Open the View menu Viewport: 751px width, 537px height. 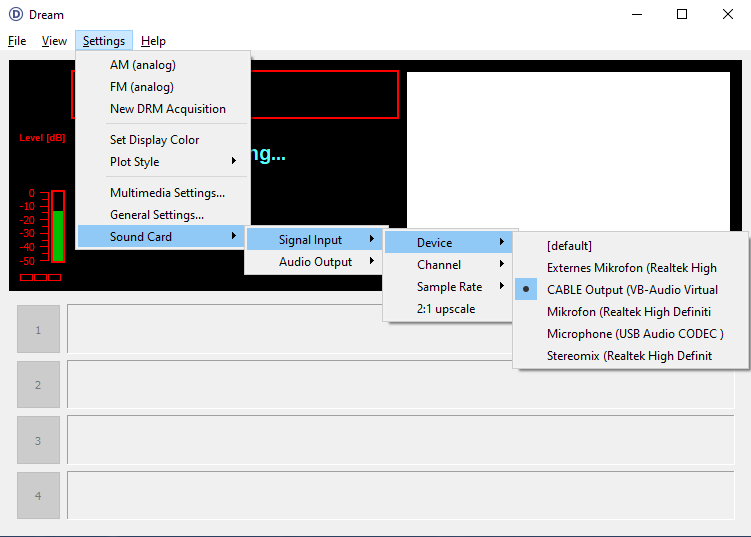[x=54, y=41]
